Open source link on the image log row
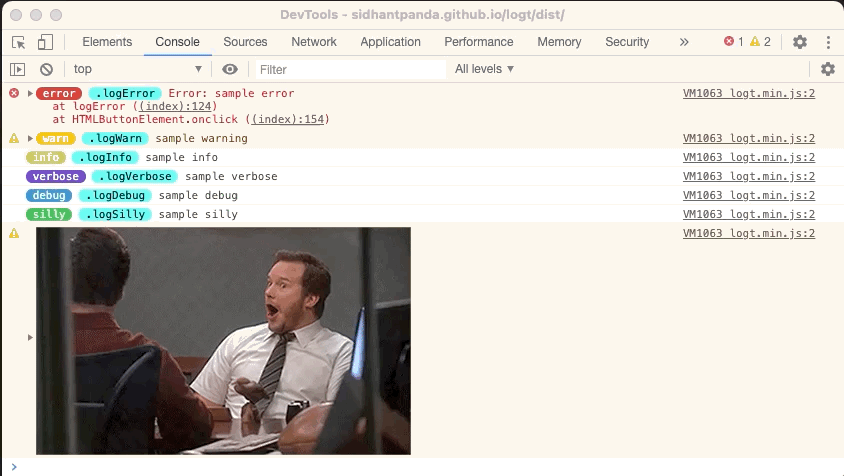844x476 pixels. tap(749, 233)
